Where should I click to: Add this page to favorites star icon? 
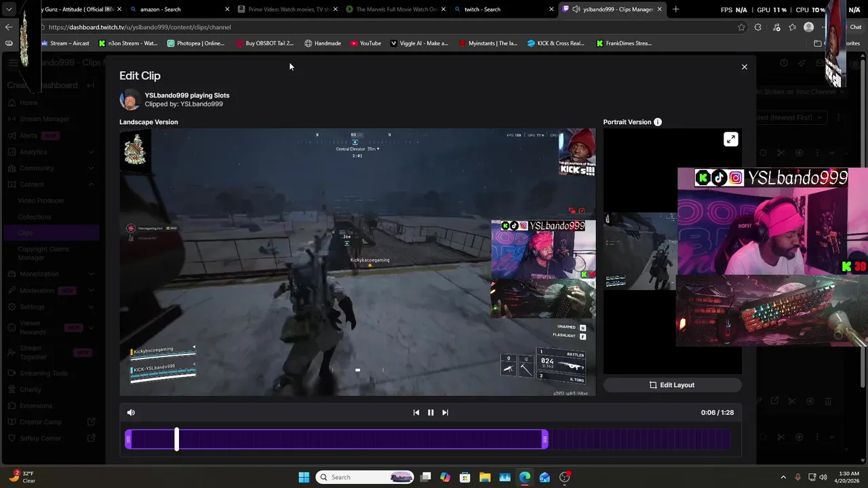[741, 27]
